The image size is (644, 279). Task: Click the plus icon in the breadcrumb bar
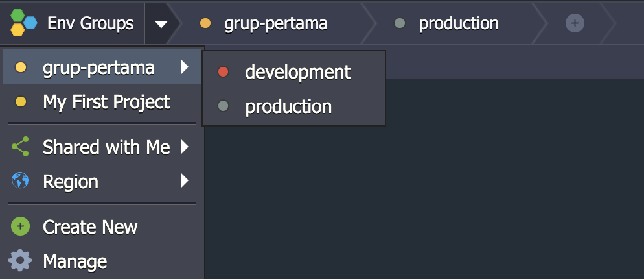[575, 23]
